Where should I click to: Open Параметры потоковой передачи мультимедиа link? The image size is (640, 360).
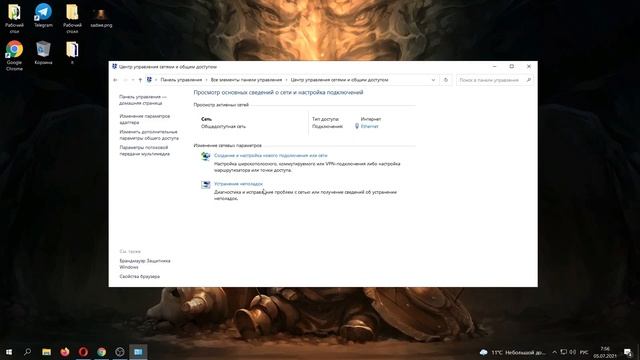tap(144, 151)
